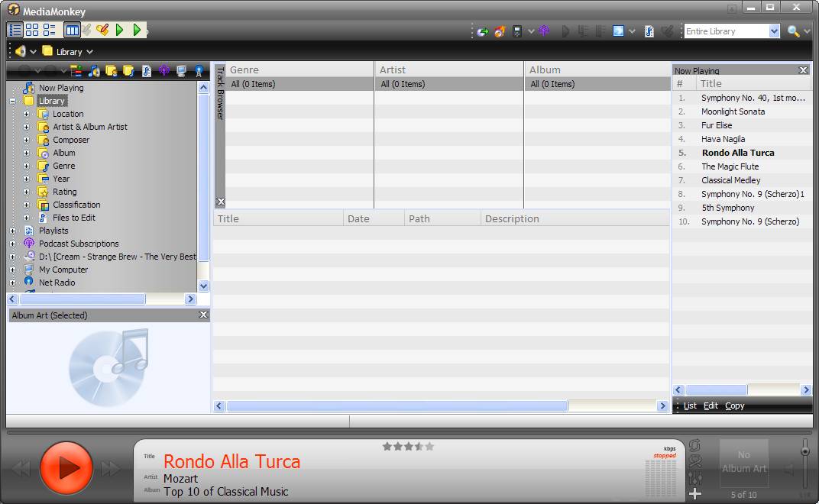Click the Net Radio tower icon above tree
The image size is (819, 504).
coord(199,71)
